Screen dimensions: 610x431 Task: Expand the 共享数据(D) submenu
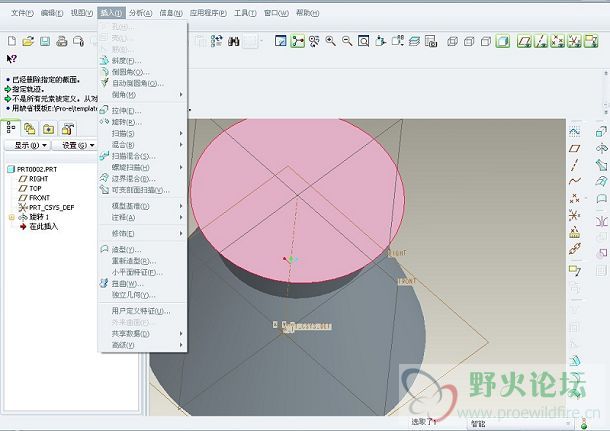pyautogui.click(x=142, y=333)
